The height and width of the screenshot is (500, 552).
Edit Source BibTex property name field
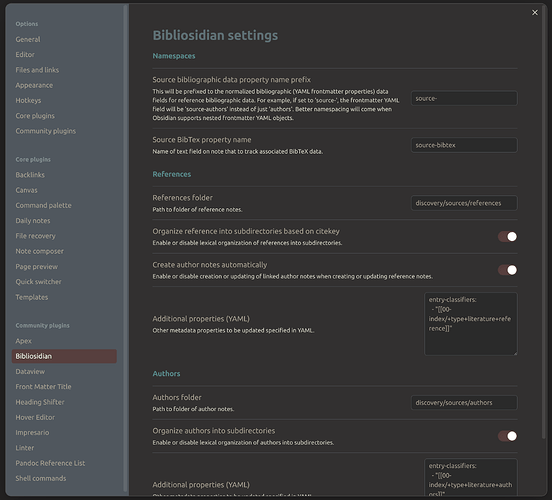click(464, 145)
